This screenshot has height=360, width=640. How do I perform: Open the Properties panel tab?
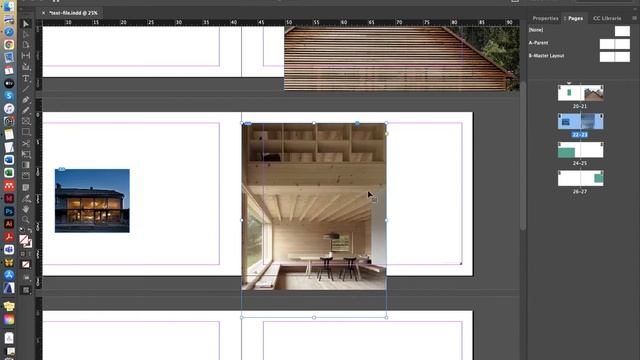point(545,18)
